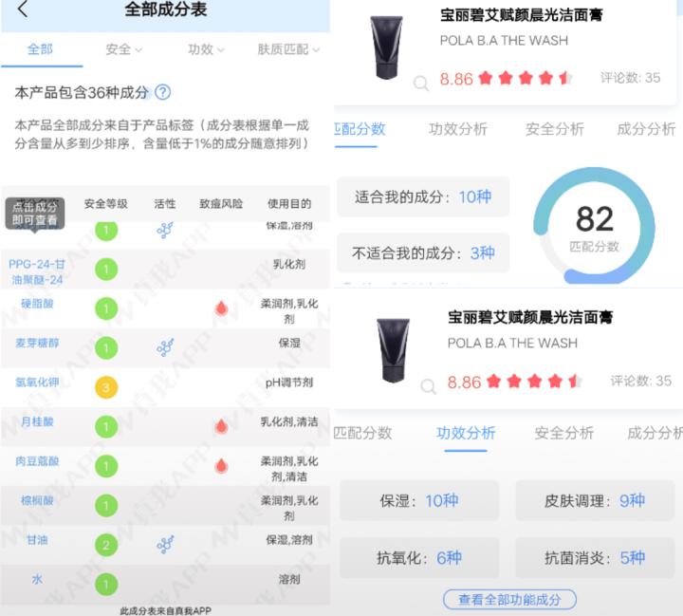Select the 全部 tab in ingredient list

(x=40, y=49)
